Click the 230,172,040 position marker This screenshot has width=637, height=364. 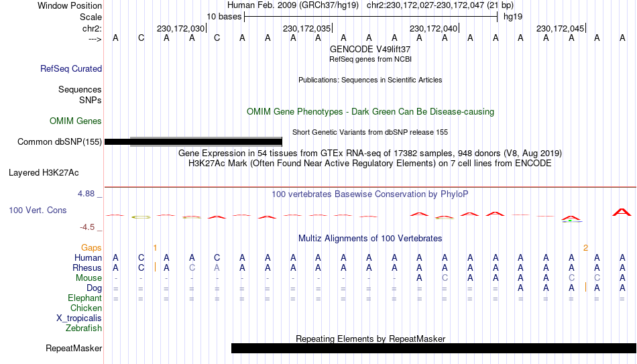tap(433, 28)
